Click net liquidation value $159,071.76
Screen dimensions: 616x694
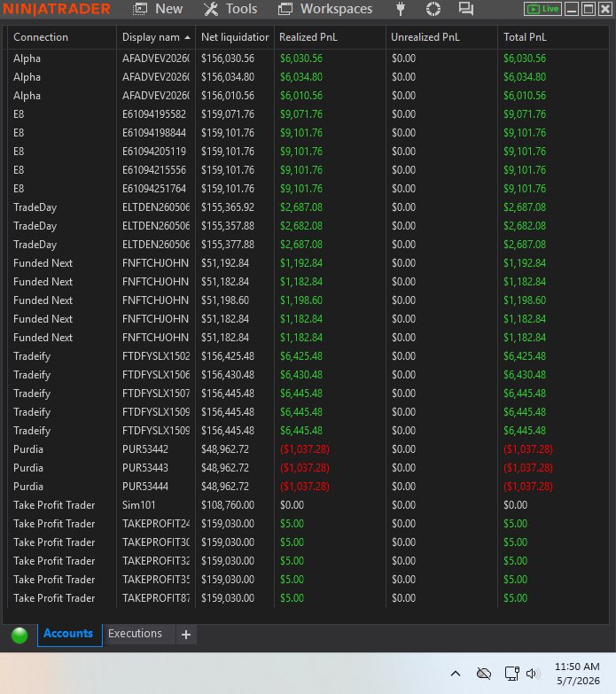(228, 114)
